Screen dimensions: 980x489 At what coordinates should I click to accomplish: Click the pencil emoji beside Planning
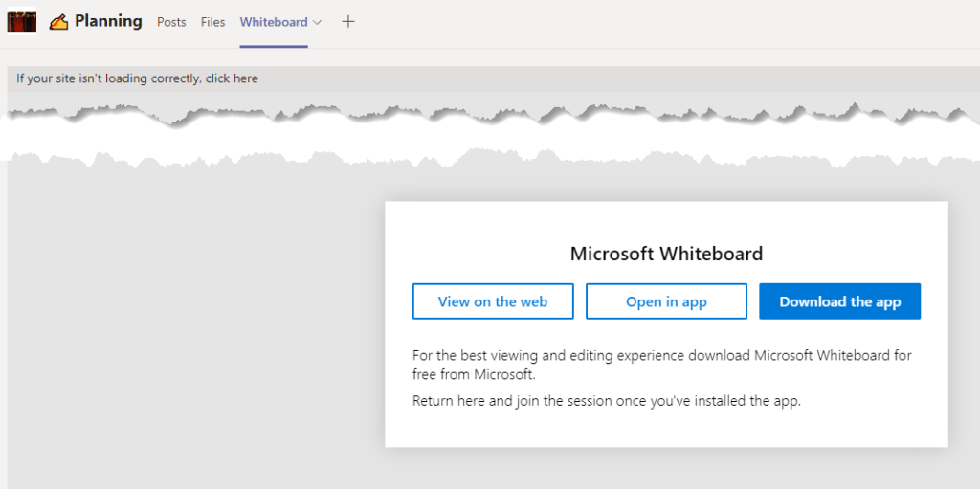coord(58,22)
